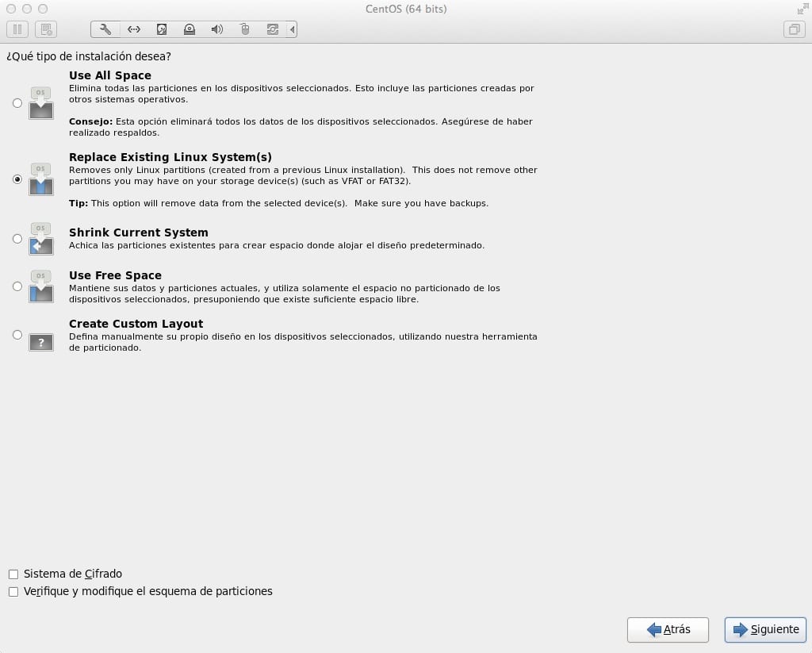812x653 pixels.
Task: Collapse the device toolbar with arrow
Action: pos(293,30)
